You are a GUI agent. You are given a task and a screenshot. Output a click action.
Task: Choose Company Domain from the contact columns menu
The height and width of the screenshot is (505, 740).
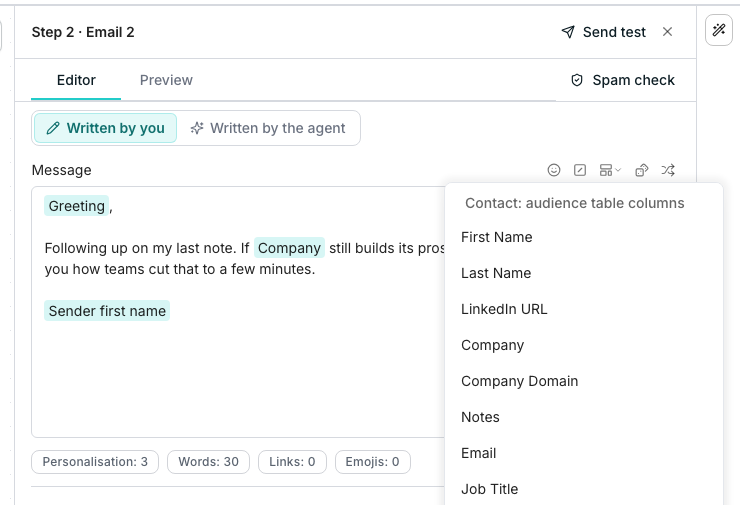tap(584, 381)
